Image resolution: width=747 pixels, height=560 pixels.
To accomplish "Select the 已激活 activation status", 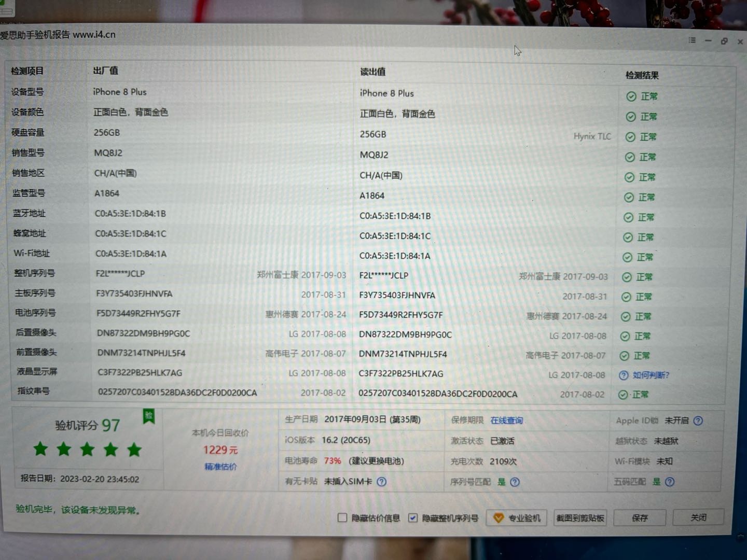I will tap(502, 441).
